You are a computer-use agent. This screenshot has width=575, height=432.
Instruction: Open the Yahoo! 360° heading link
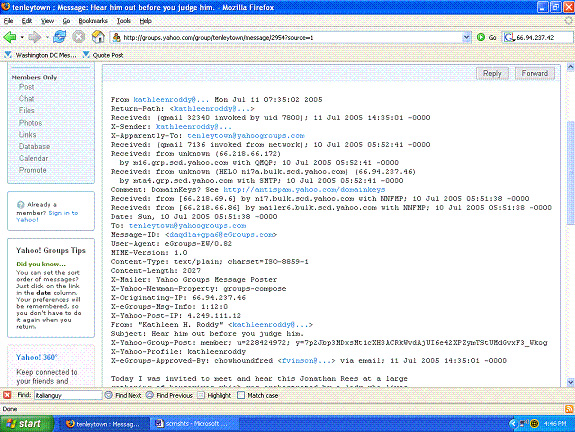pos(37,357)
